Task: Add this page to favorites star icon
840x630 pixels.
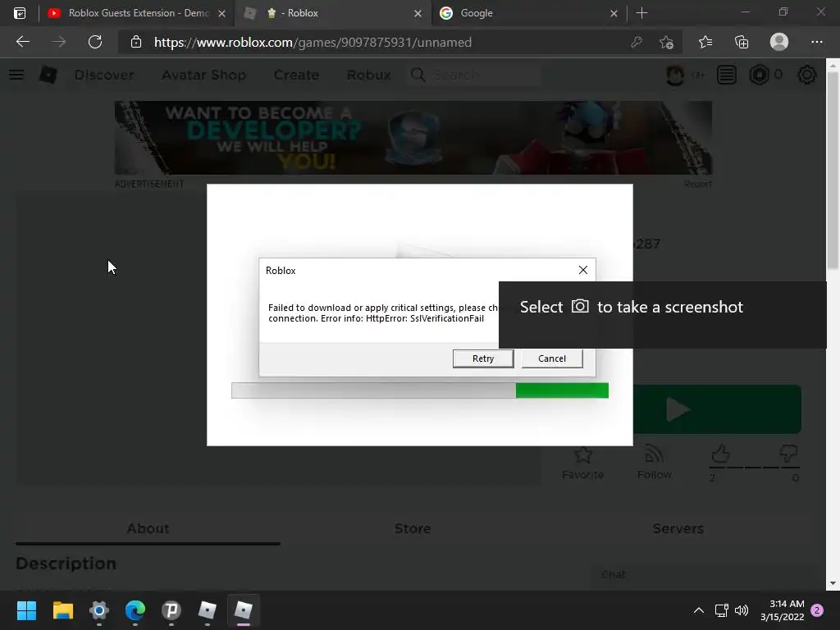Action: [666, 42]
